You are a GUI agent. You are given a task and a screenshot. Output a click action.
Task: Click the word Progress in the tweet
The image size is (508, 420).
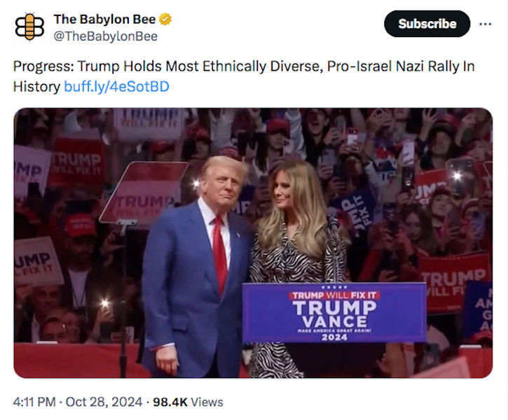pos(43,66)
